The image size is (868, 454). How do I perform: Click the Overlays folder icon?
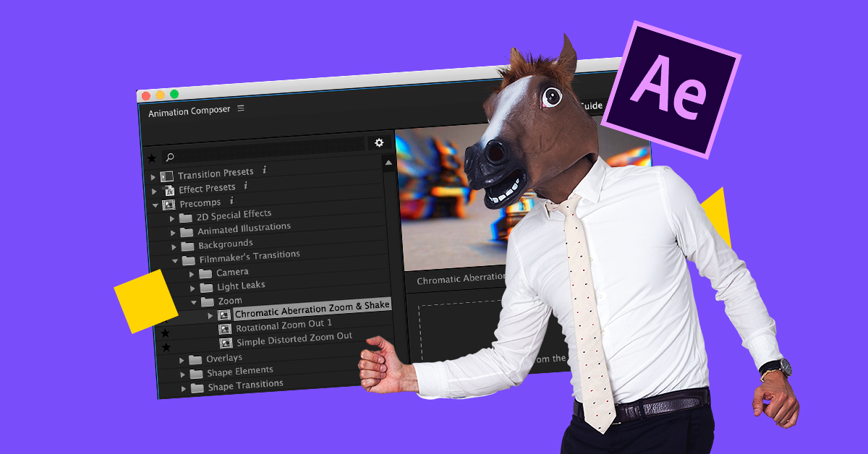point(195,360)
